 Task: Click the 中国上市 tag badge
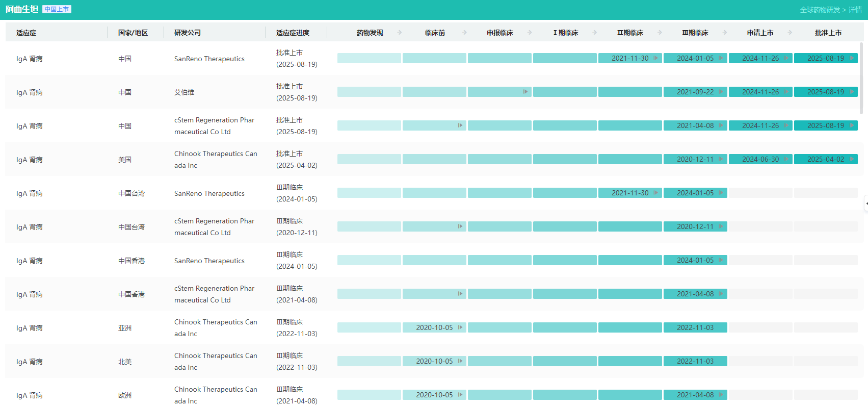(57, 9)
